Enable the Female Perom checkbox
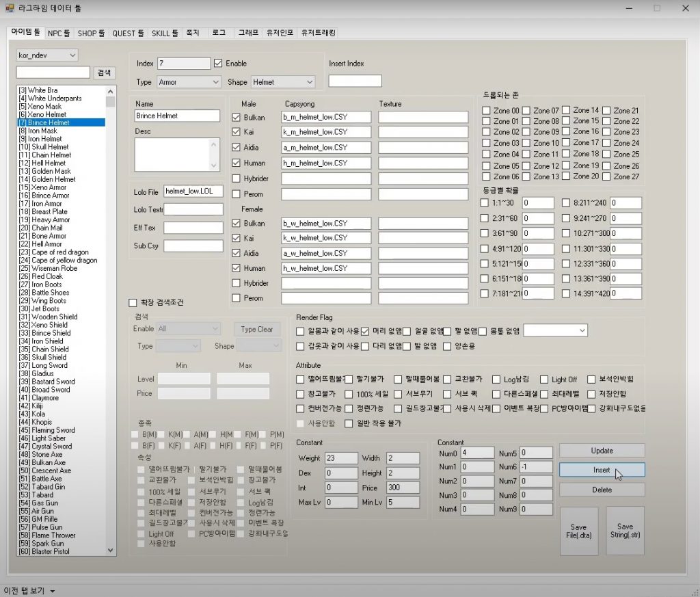 click(236, 298)
